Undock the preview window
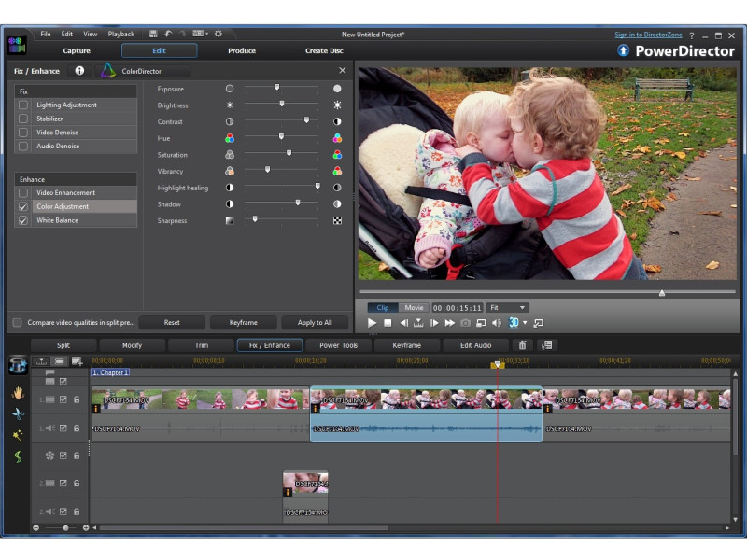 (539, 323)
